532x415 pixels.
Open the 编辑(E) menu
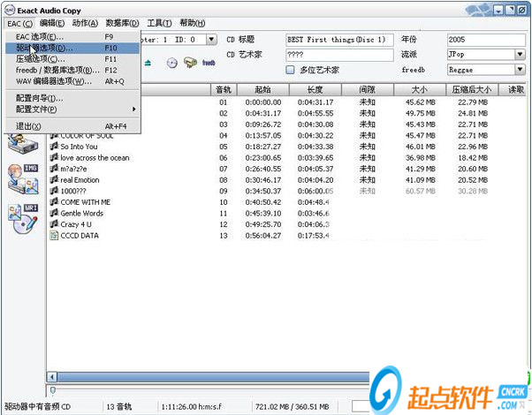[52, 23]
